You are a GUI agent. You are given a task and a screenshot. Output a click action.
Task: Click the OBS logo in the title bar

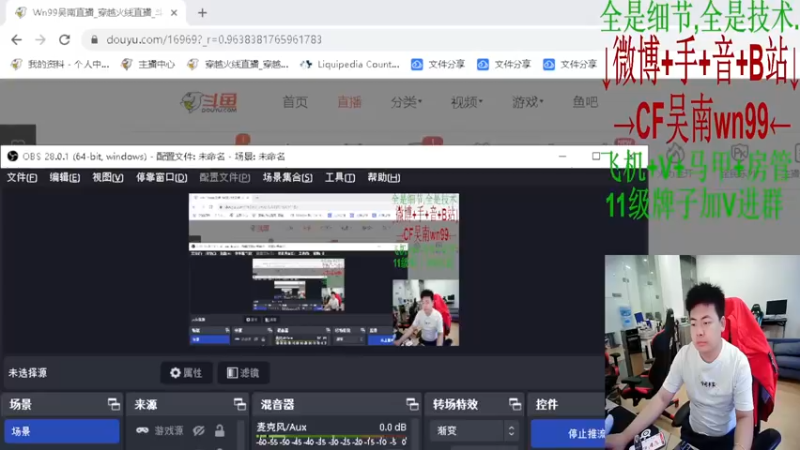[x=13, y=156]
